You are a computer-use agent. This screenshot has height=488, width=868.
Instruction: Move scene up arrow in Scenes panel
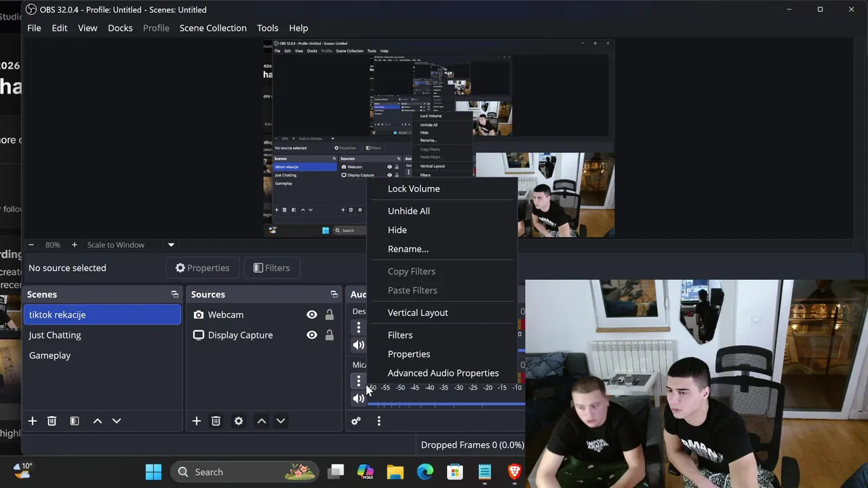coord(98,421)
